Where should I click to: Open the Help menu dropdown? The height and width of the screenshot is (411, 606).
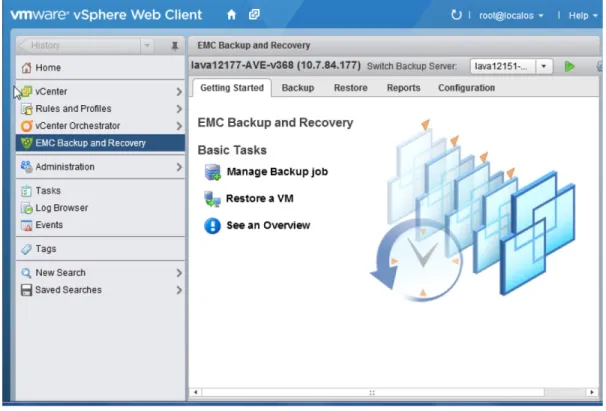click(583, 15)
